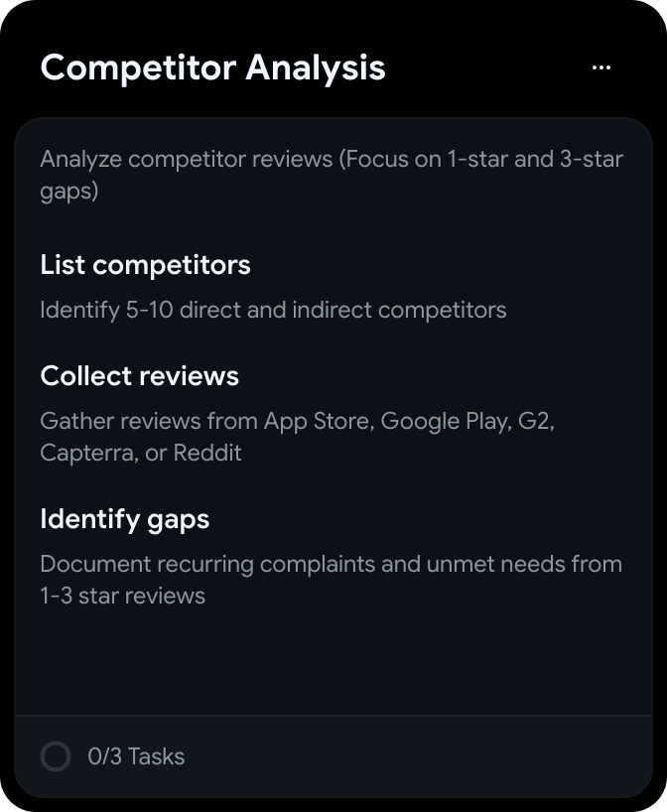Tap the ellipsis icon near the card title

[x=600, y=66]
